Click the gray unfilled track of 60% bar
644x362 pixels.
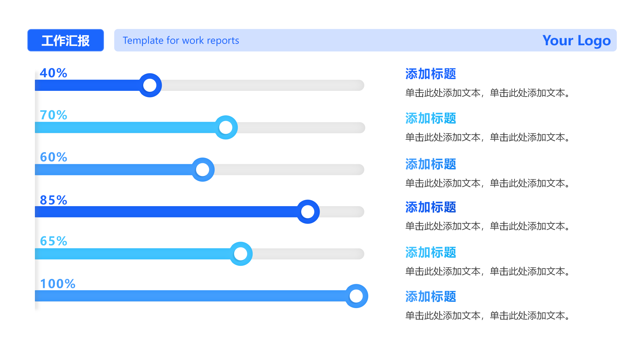pos(288,170)
